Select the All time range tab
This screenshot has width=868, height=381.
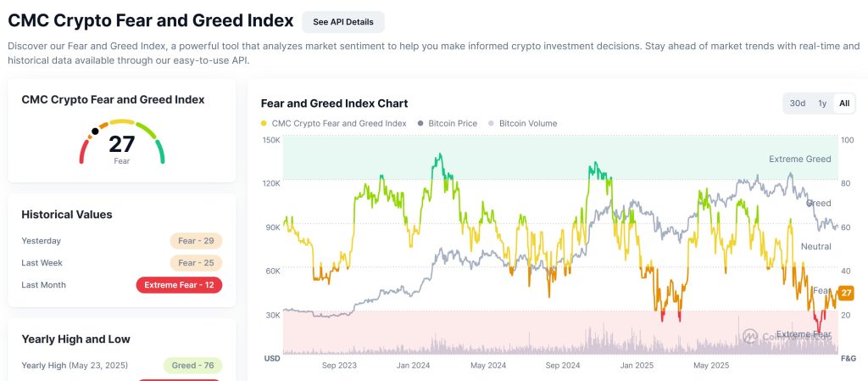844,104
